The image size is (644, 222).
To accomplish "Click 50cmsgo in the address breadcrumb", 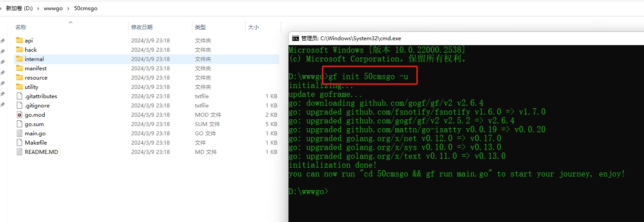I will tap(86, 8).
